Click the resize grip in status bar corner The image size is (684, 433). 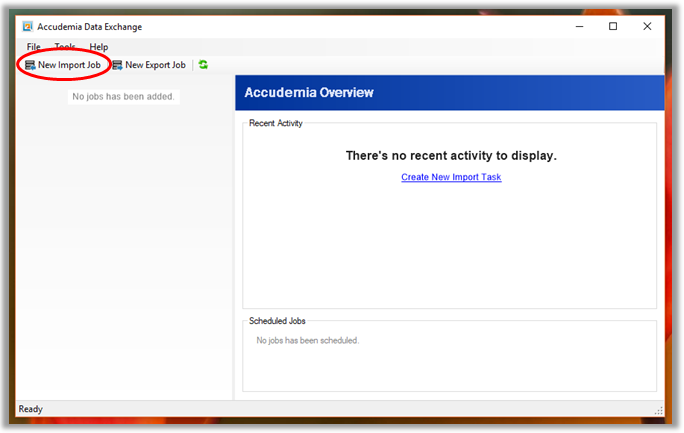pos(659,410)
